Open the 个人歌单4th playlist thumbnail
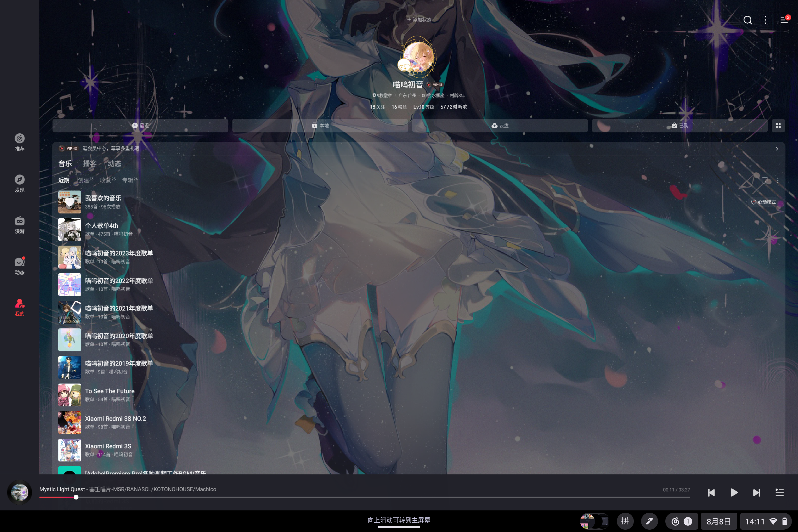The image size is (798, 532). [69, 230]
